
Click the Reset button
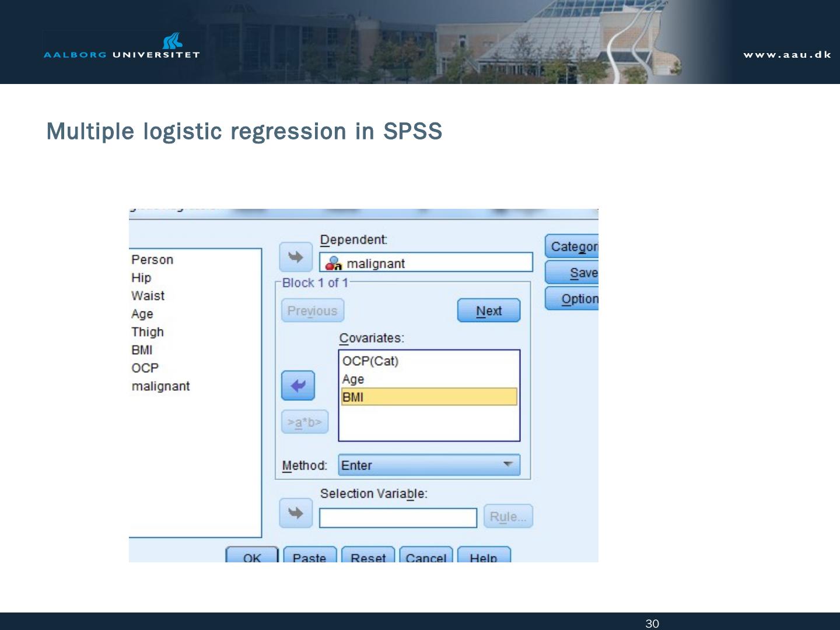tap(368, 556)
